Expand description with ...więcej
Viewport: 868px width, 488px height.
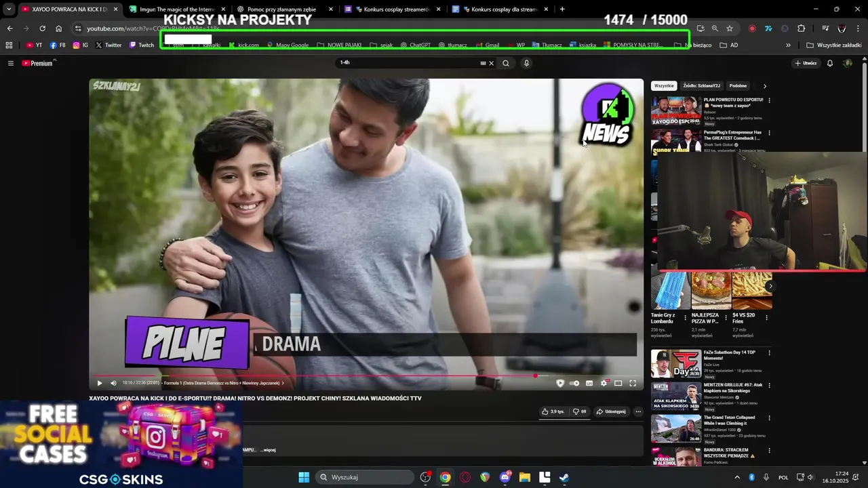tap(268, 450)
